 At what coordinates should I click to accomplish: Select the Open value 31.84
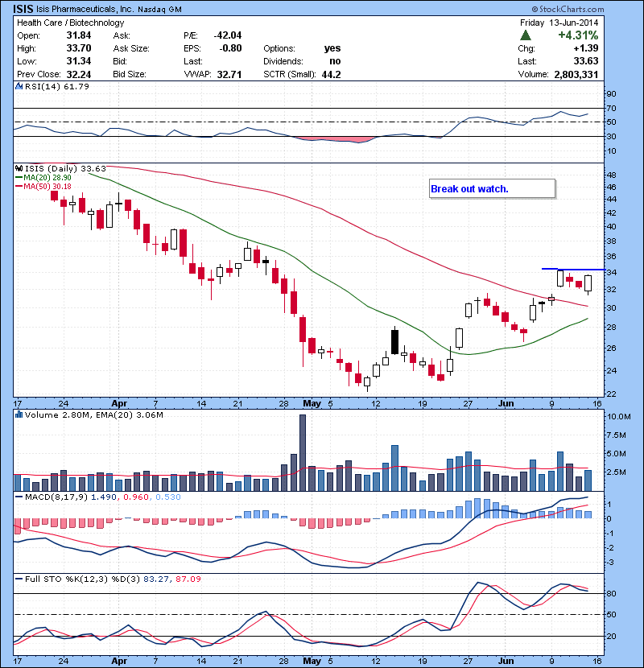tap(79, 35)
